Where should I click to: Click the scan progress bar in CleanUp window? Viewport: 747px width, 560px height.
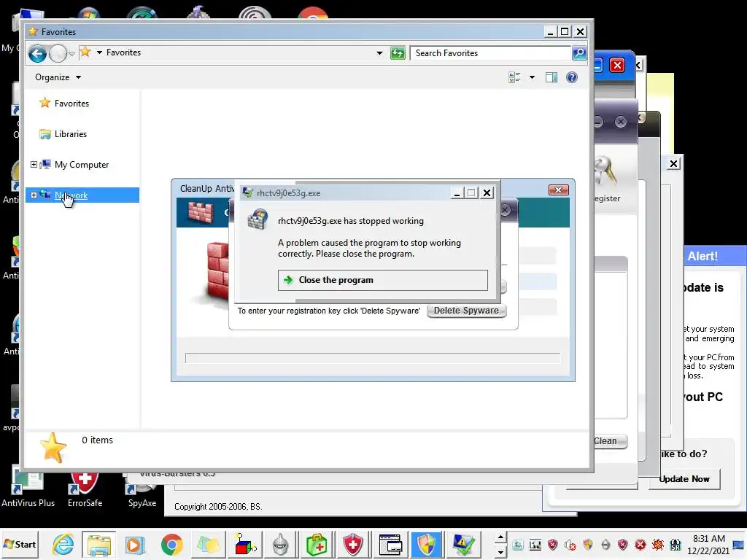click(373, 358)
